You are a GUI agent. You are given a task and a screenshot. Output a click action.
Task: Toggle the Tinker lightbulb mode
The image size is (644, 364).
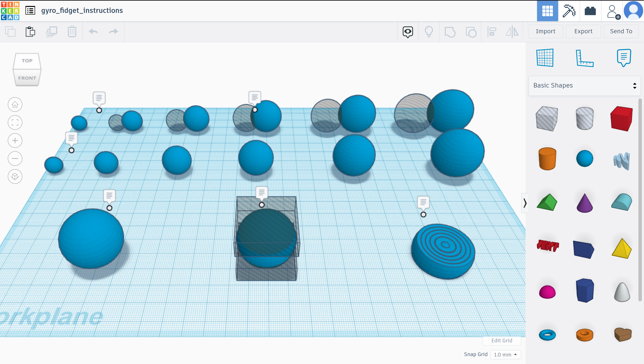pos(429,32)
